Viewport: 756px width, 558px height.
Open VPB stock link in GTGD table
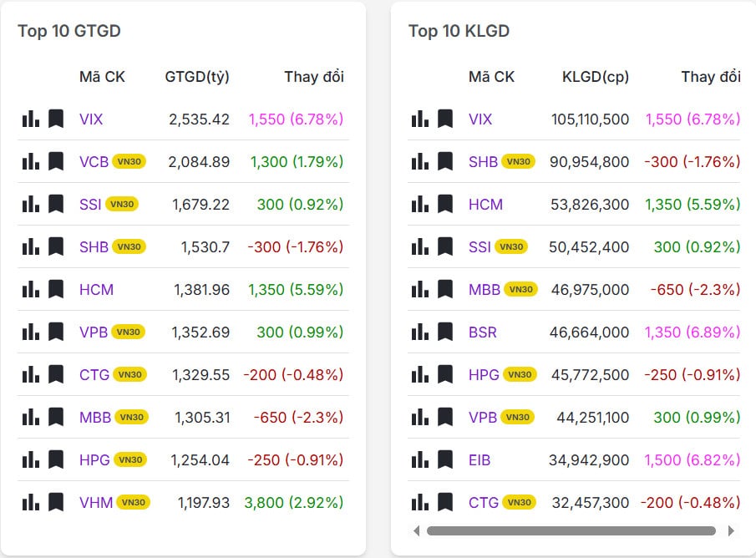click(94, 332)
